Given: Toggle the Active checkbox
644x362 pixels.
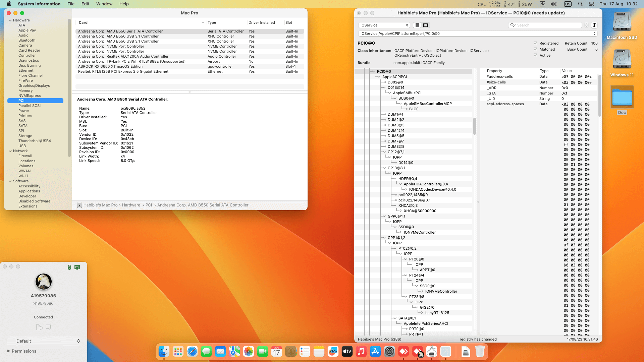Looking at the screenshot, I should click(535, 55).
